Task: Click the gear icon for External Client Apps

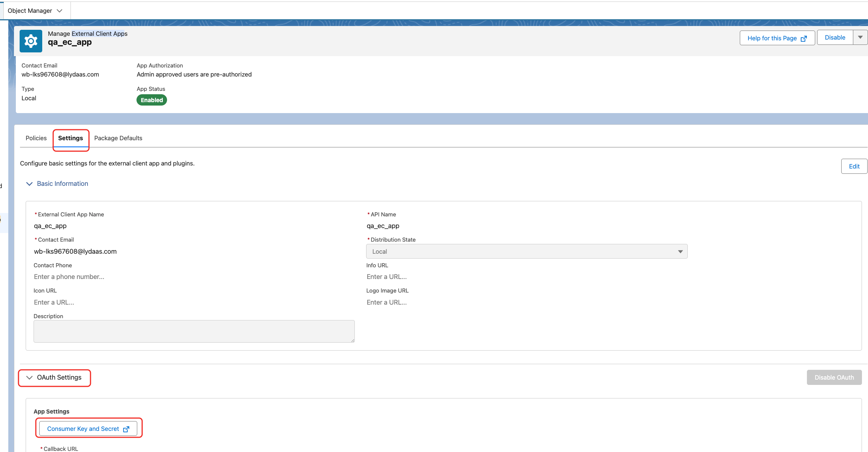Action: [31, 41]
